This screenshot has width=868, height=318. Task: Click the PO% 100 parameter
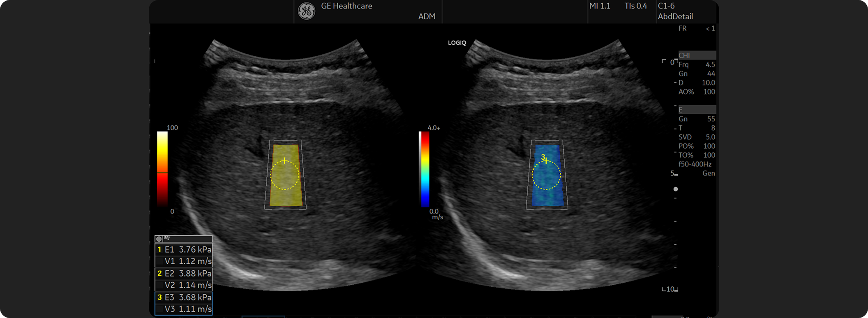(x=697, y=146)
